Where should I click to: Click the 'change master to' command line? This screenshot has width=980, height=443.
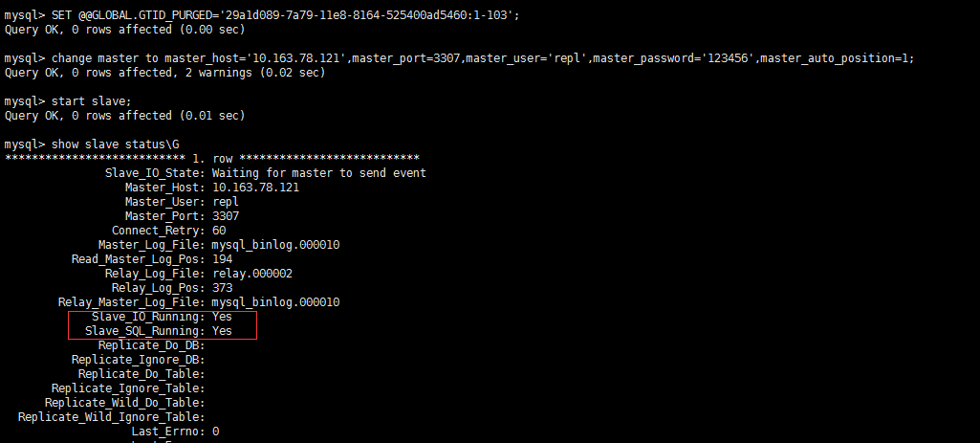[x=459, y=58]
